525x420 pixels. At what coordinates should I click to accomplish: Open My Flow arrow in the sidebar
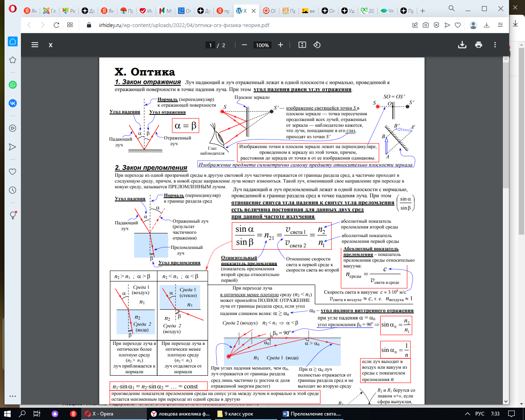(x=13, y=147)
